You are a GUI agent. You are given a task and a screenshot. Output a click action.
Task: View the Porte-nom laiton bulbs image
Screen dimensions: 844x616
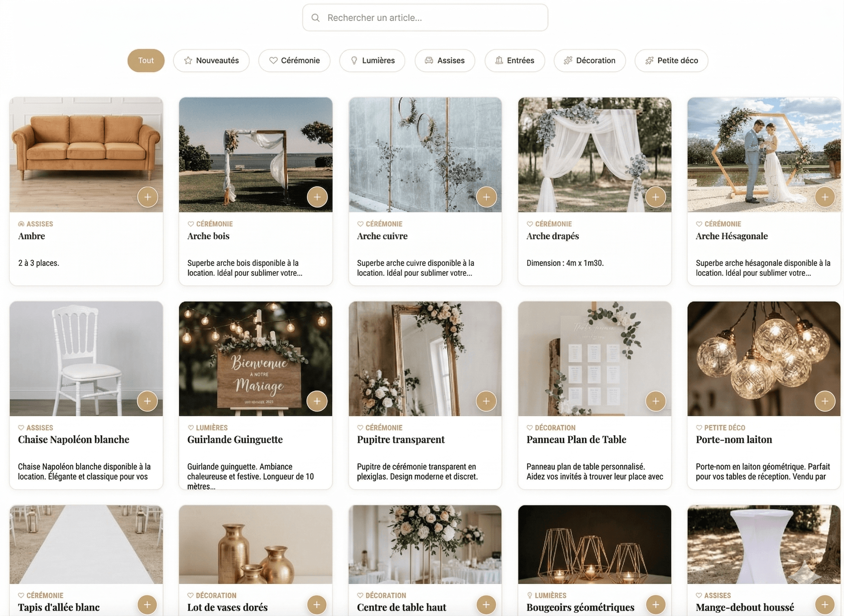click(x=764, y=359)
